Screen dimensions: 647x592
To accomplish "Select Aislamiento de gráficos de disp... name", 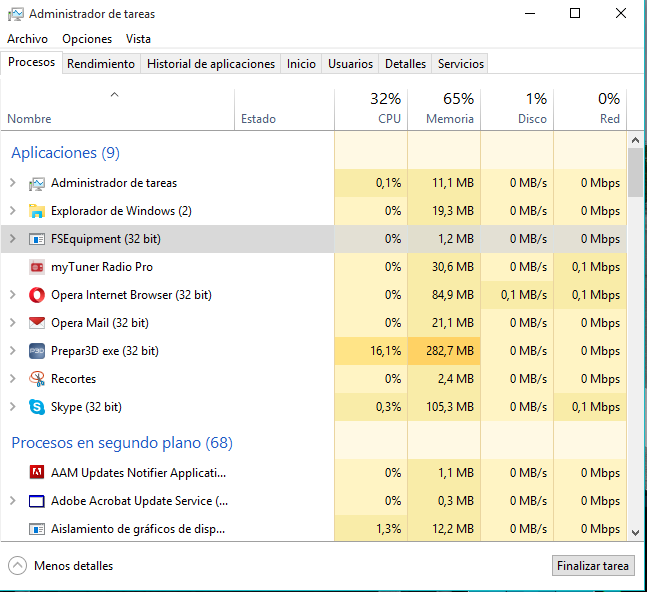I will click(x=138, y=529).
